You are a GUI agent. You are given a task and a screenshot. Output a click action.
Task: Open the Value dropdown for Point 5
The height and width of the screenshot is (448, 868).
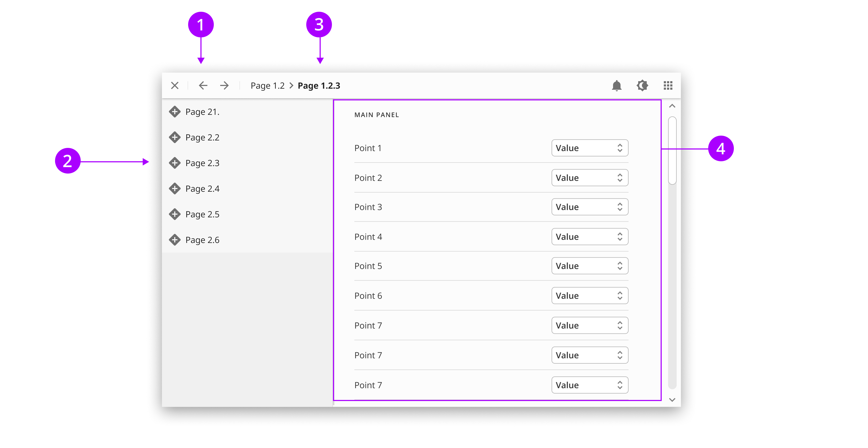point(590,266)
